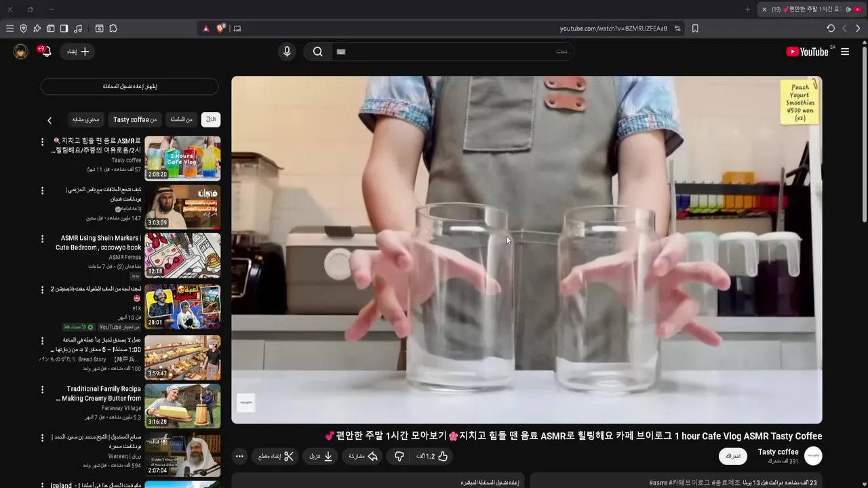868x488 pixels.
Task: Click the YouTube search magnifier button
Action: pyautogui.click(x=317, y=52)
